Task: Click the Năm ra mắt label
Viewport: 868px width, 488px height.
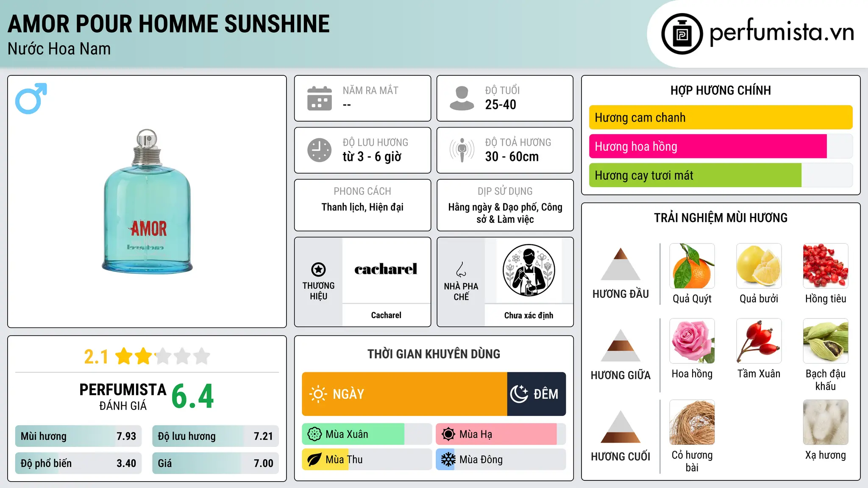Action: [x=370, y=90]
